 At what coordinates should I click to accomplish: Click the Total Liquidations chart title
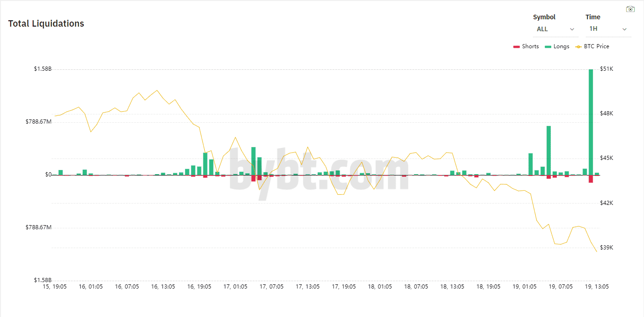pyautogui.click(x=46, y=23)
